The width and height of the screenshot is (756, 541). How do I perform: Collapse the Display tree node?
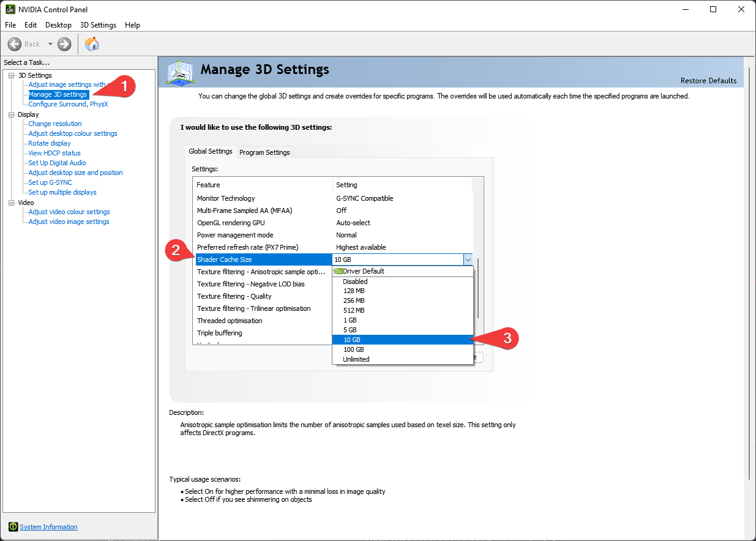pos(11,114)
